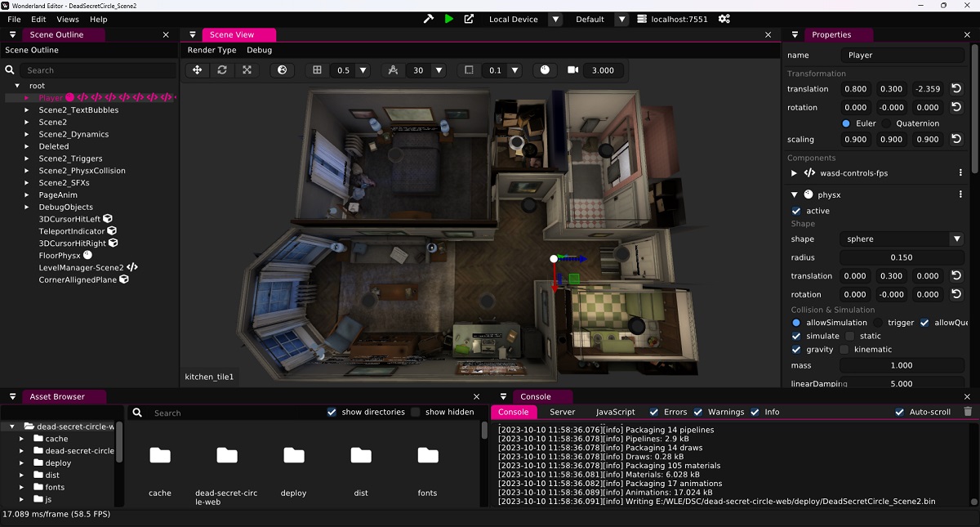Toggle show directories checkbox
This screenshot has width=980, height=527.
coord(332,412)
